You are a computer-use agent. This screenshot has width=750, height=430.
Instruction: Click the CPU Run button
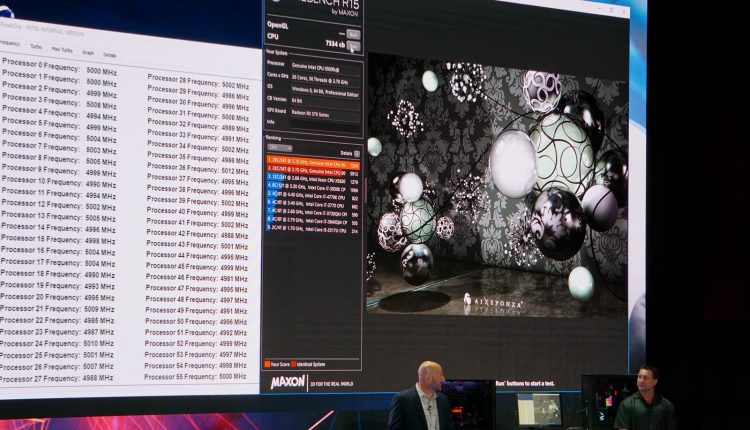coord(353,46)
